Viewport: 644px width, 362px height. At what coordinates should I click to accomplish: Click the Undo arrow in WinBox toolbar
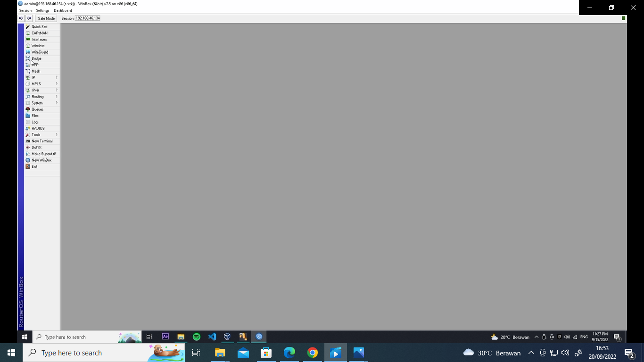click(x=21, y=18)
